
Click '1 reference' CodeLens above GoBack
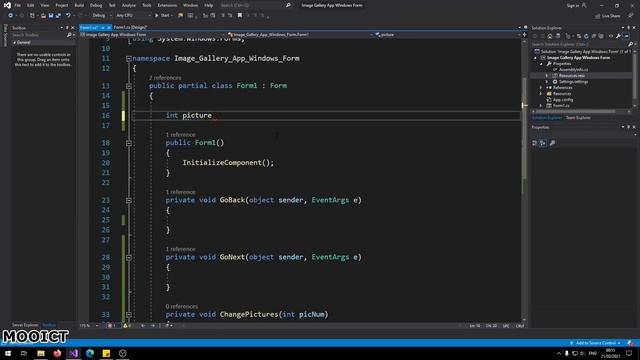coord(180,192)
